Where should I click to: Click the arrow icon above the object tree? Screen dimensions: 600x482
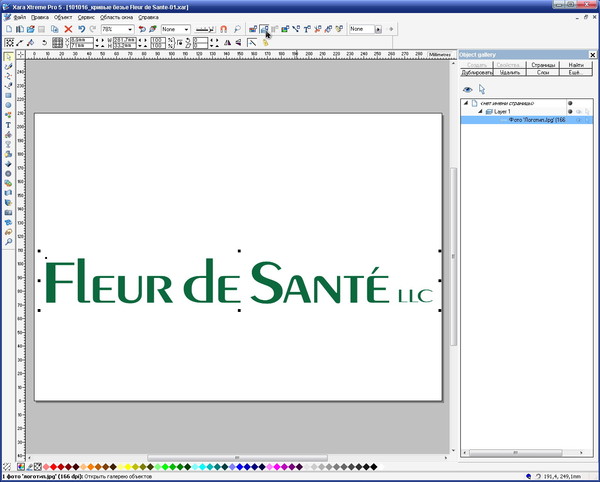coord(482,90)
